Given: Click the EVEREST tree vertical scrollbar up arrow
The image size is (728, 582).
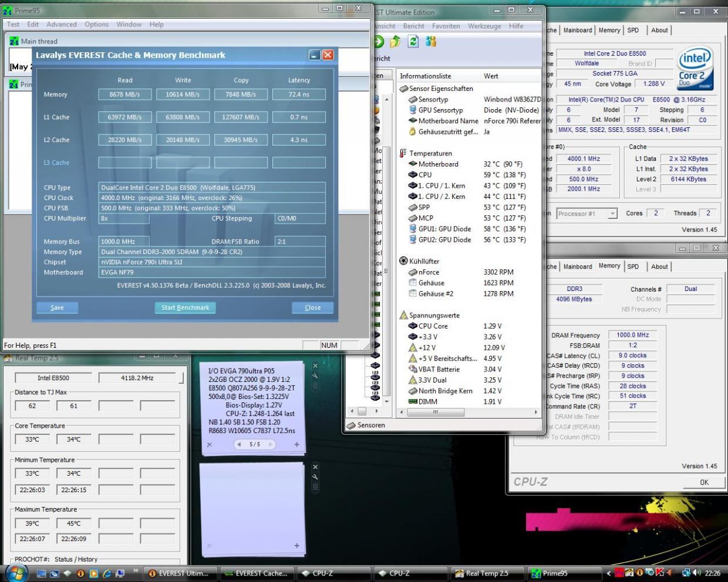Looking at the screenshot, I should 386,100.
